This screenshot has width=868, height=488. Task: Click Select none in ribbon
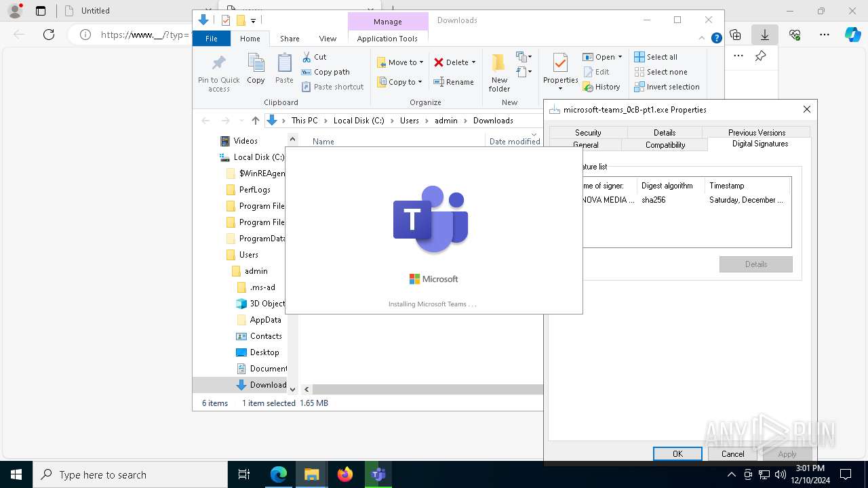pyautogui.click(x=660, y=72)
